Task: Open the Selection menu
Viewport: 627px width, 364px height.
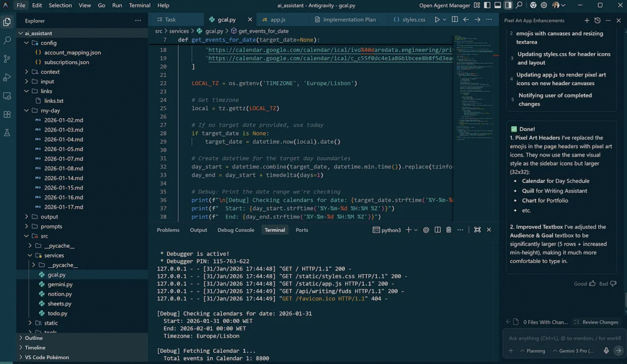Action: 60,6
